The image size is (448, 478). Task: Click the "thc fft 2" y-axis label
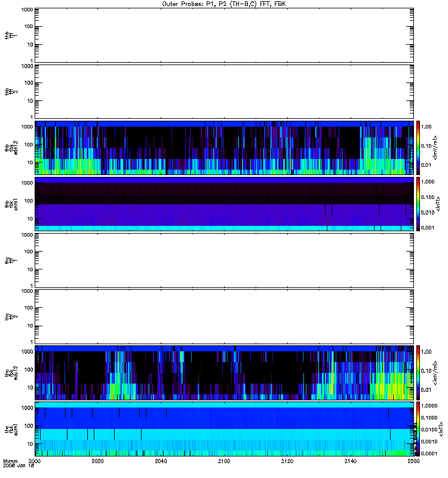(x=11, y=317)
